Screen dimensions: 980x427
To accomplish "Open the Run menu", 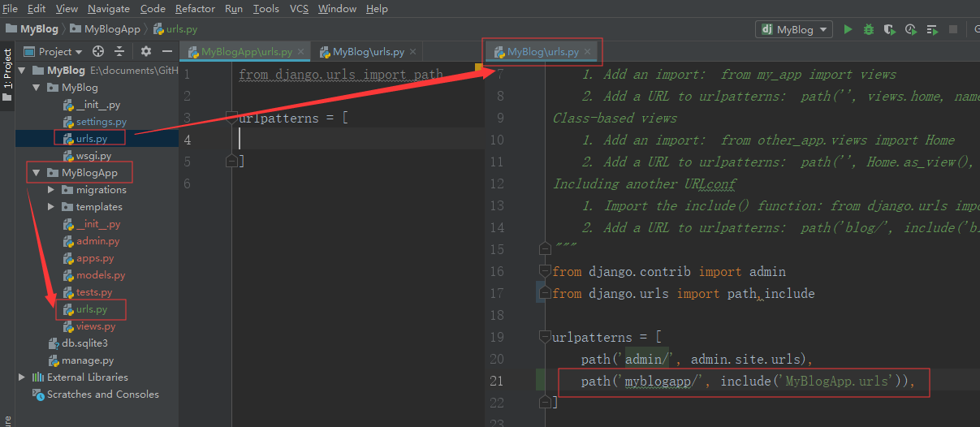I will click(x=234, y=9).
